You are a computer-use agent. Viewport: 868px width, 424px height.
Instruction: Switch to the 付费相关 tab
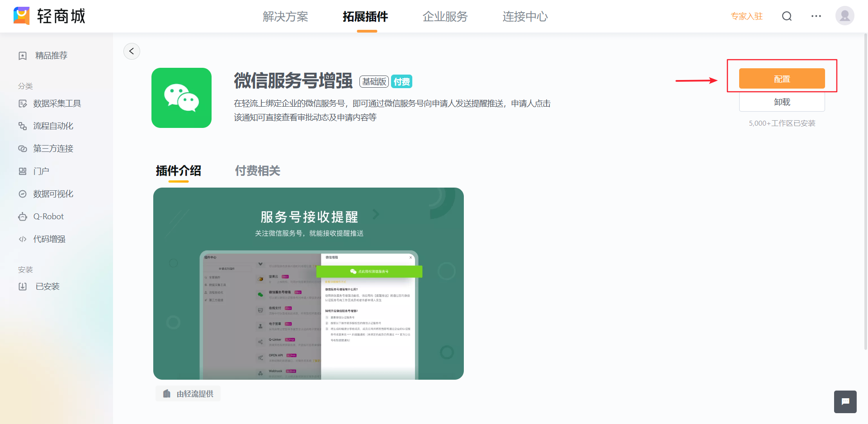coord(258,171)
